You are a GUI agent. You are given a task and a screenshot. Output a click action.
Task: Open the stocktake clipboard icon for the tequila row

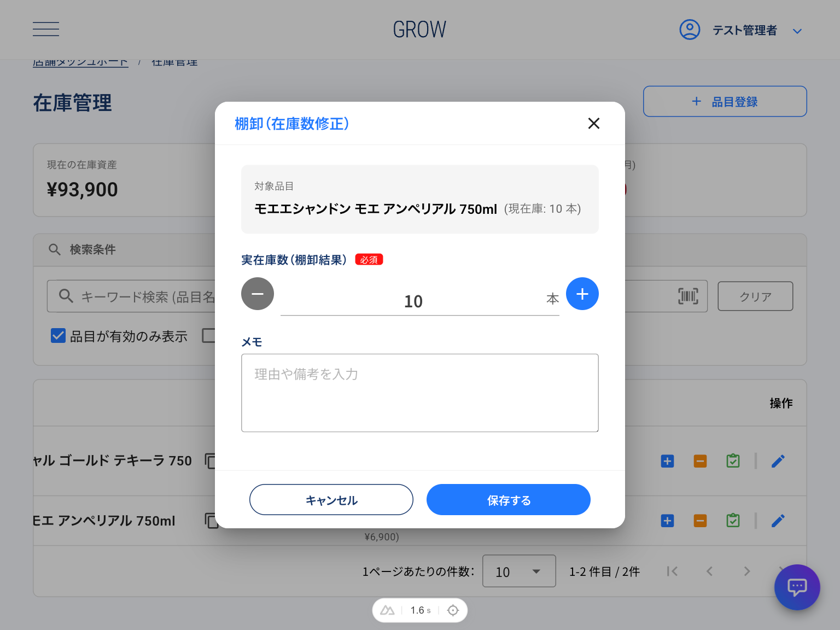coord(733,461)
